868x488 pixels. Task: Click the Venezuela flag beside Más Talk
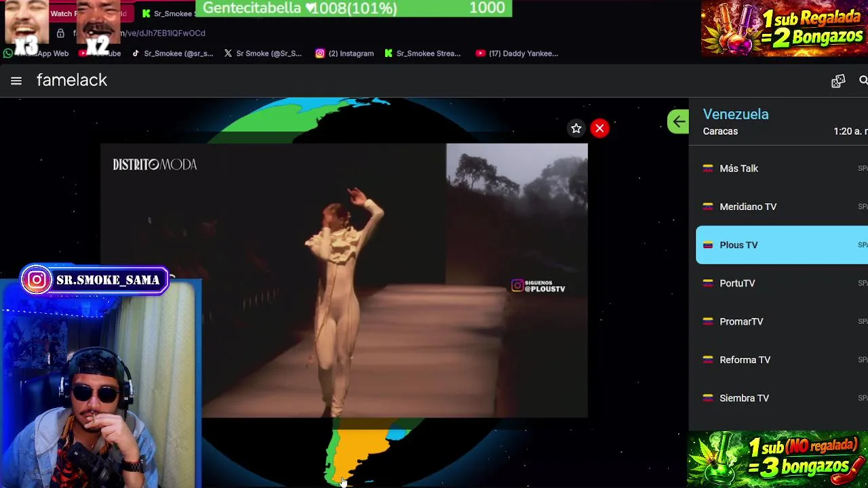(x=708, y=168)
